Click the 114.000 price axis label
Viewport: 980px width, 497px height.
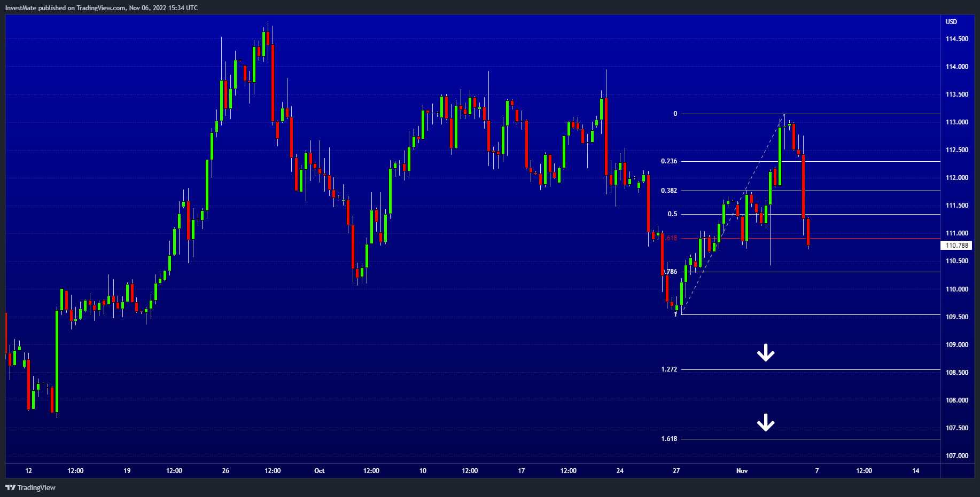pyautogui.click(x=957, y=67)
